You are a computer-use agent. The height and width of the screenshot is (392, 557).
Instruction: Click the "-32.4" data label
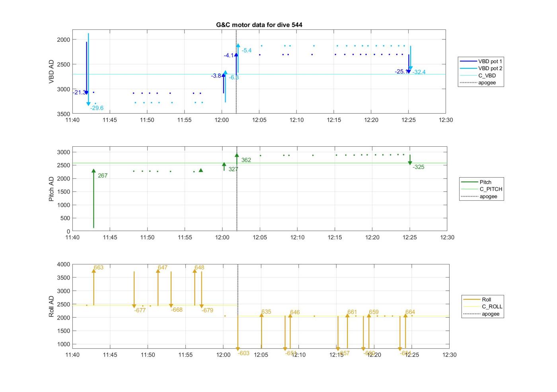pyautogui.click(x=419, y=72)
